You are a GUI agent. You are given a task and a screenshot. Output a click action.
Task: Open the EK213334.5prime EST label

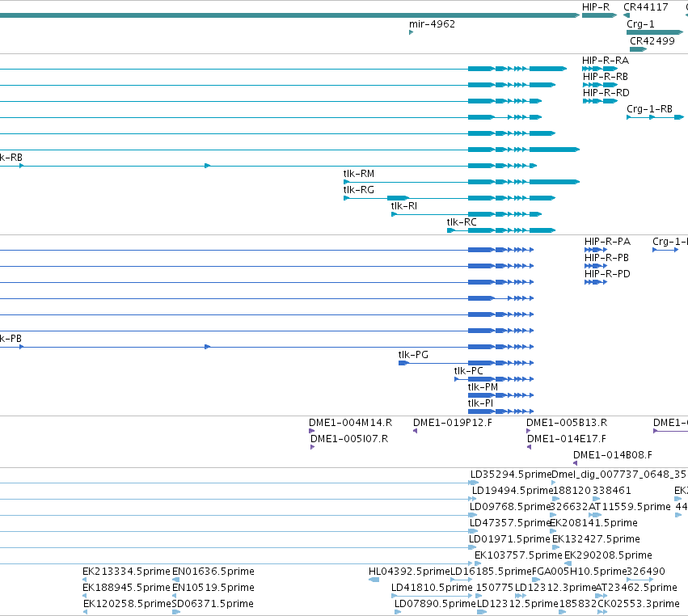pyautogui.click(x=126, y=572)
